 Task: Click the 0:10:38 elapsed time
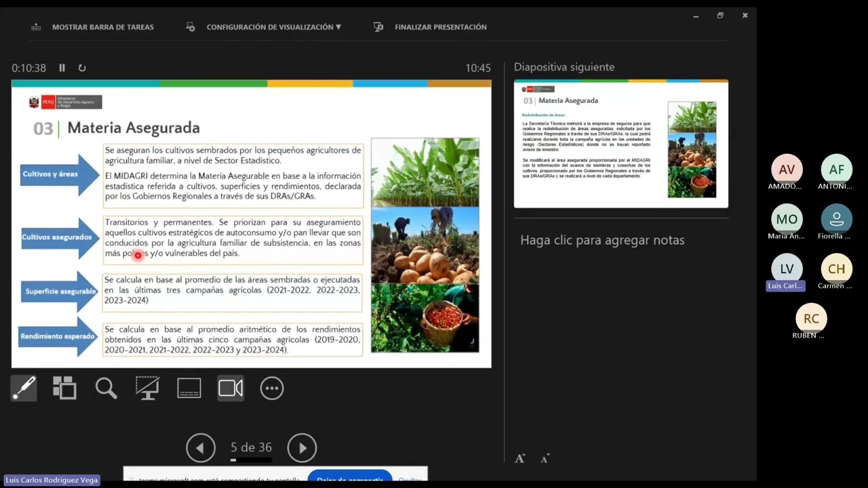28,68
